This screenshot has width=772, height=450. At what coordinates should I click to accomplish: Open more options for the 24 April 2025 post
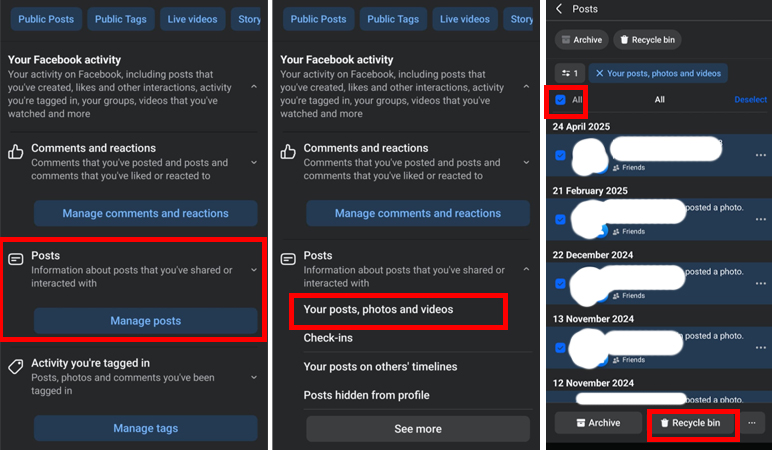pos(761,155)
